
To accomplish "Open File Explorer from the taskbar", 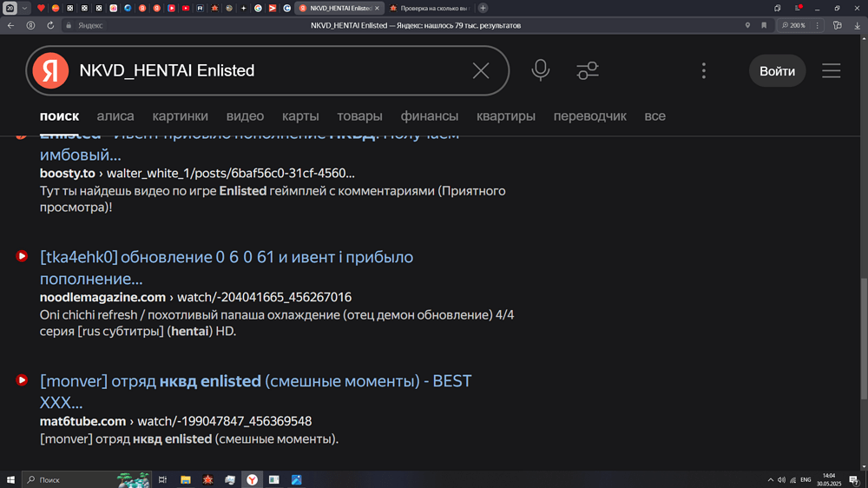I will (186, 479).
